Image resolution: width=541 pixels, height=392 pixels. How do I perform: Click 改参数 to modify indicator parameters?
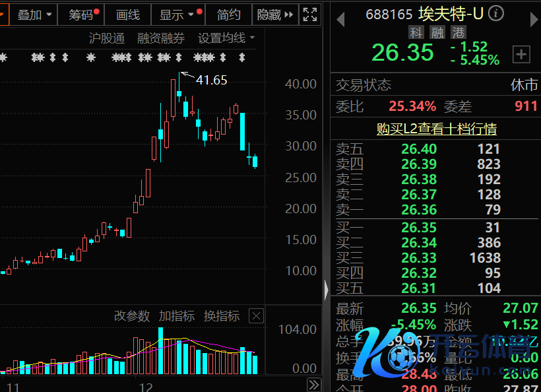coord(131,316)
